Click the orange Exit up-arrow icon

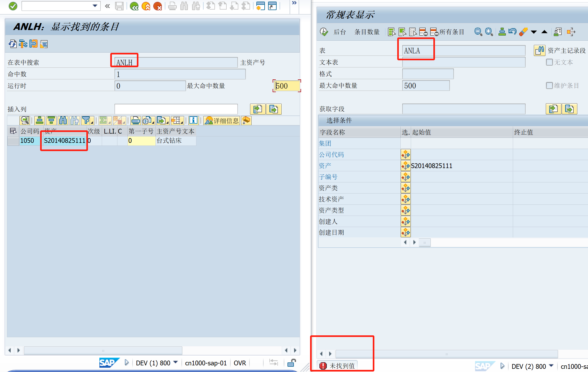146,6
